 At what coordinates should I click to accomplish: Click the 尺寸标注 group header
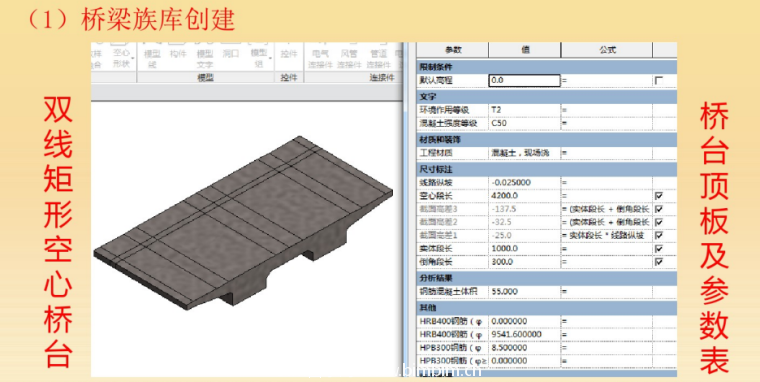pyautogui.click(x=547, y=169)
